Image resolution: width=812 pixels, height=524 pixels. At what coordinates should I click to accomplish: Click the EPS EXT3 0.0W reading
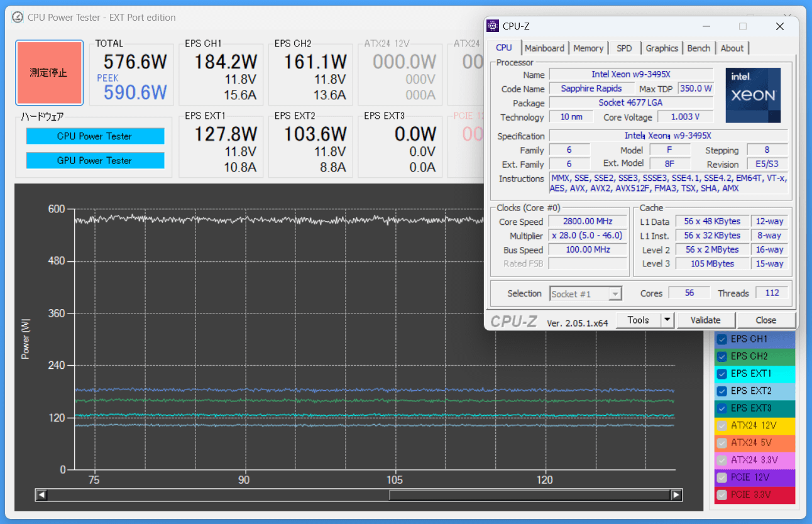[415, 134]
